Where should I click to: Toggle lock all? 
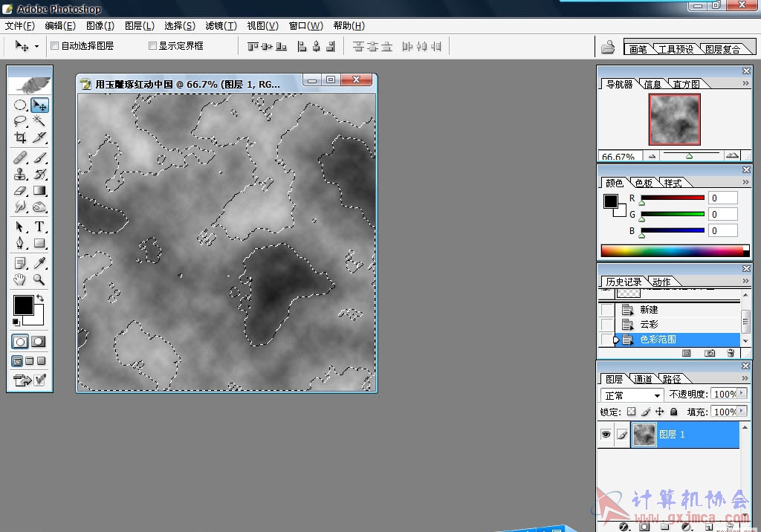coord(673,412)
